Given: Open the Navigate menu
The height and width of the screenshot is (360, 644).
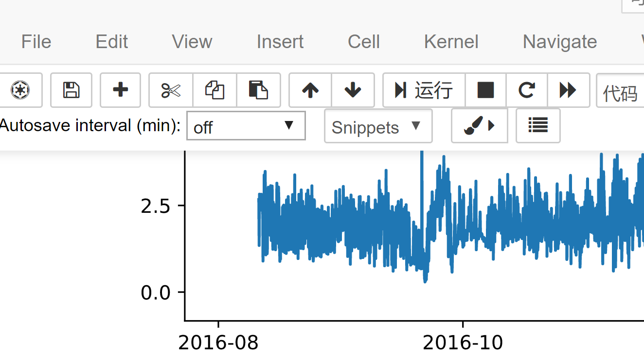Looking at the screenshot, I should pos(559,42).
